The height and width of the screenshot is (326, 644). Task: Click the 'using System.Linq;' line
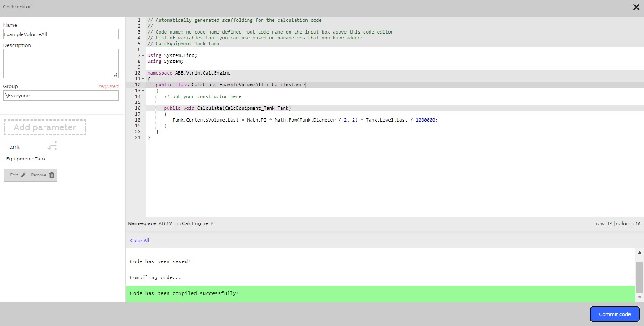[172, 55]
